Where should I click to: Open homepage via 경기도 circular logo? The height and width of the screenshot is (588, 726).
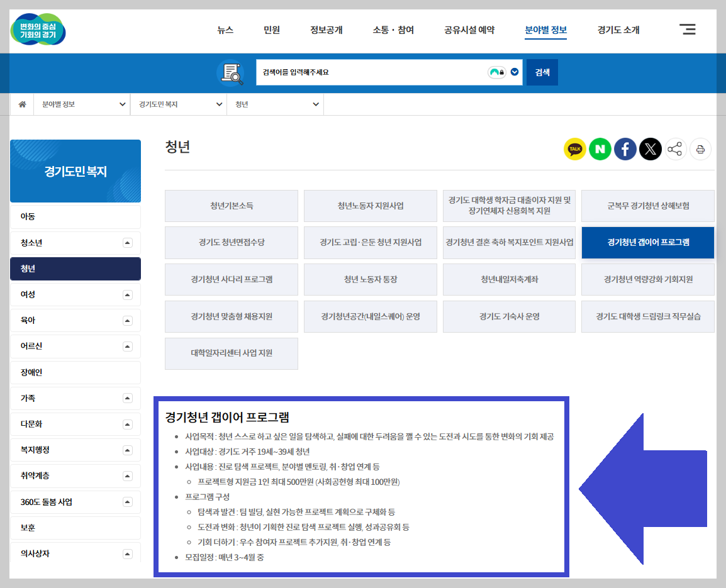38,30
